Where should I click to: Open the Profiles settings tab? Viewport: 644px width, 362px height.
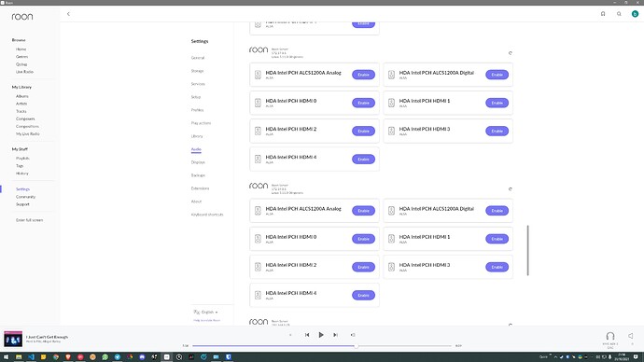(197, 110)
